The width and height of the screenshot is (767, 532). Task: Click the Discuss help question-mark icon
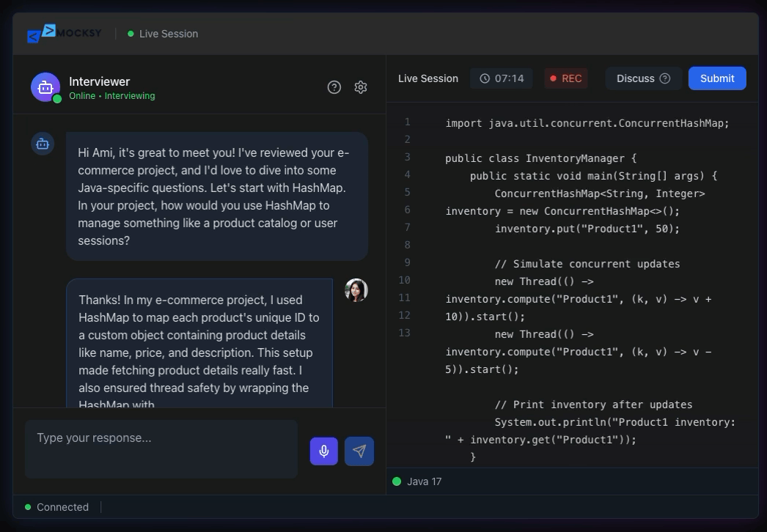click(664, 78)
